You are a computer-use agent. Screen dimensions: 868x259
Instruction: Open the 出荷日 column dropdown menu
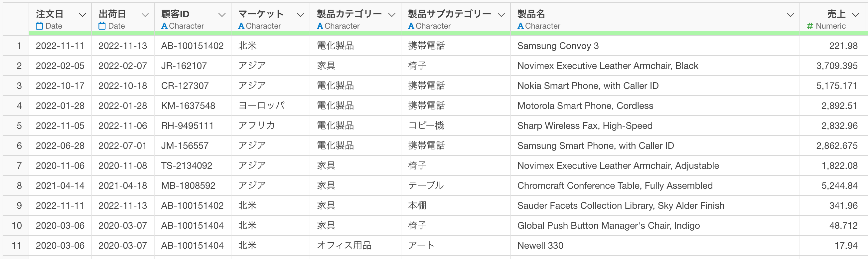pos(145,15)
